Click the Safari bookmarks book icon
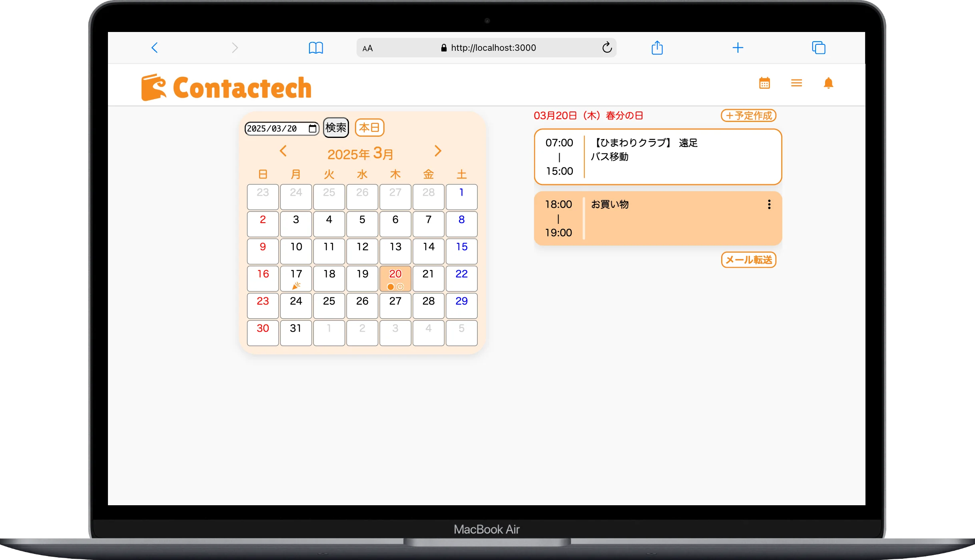This screenshot has width=975, height=560. pos(316,48)
